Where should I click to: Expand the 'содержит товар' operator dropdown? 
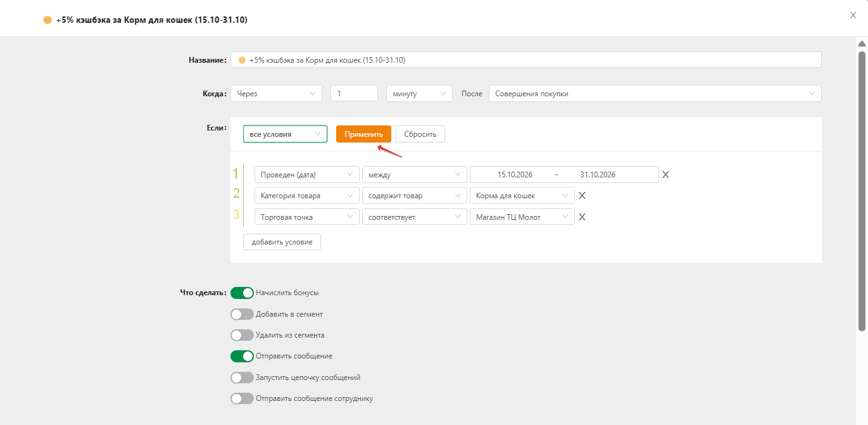(x=415, y=196)
